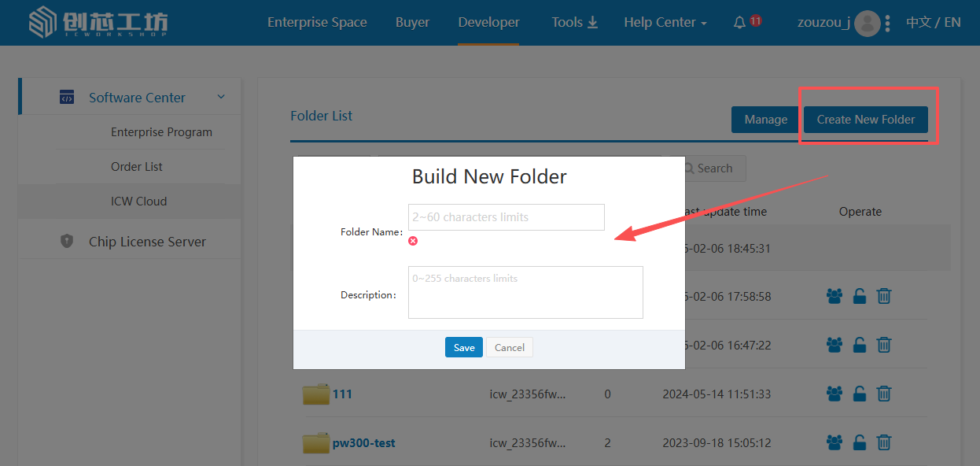The image size is (980, 466).
Task: Switch to the Enterprise Space tab
Action: pyautogui.click(x=317, y=22)
